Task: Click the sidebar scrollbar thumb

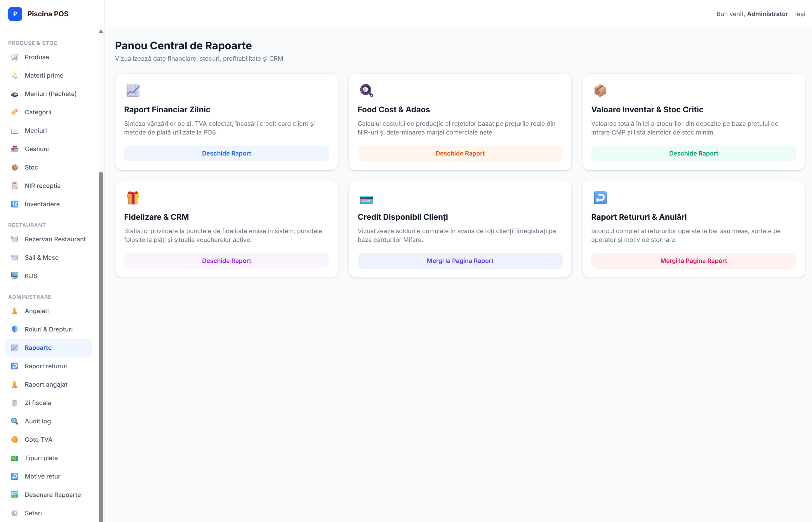Action: coord(101,346)
